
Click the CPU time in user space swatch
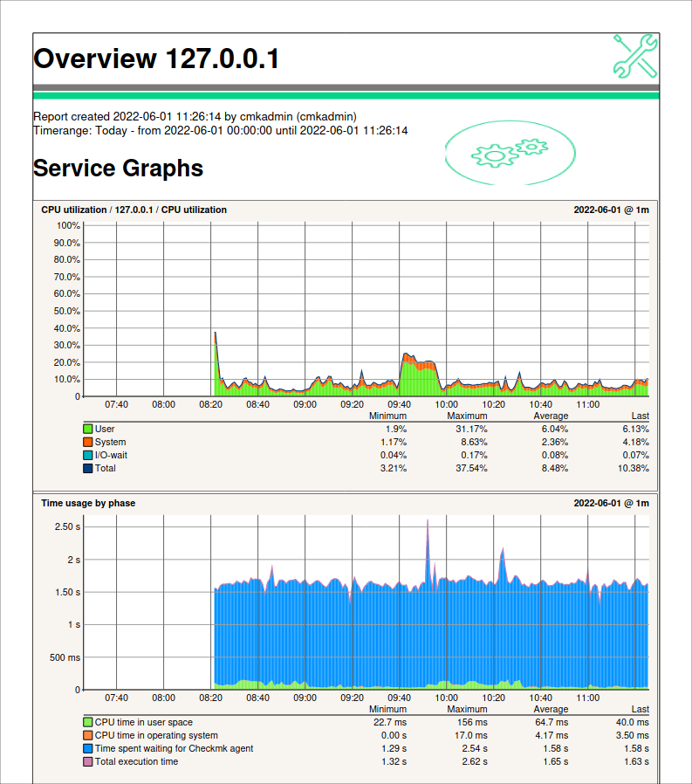tap(88, 723)
